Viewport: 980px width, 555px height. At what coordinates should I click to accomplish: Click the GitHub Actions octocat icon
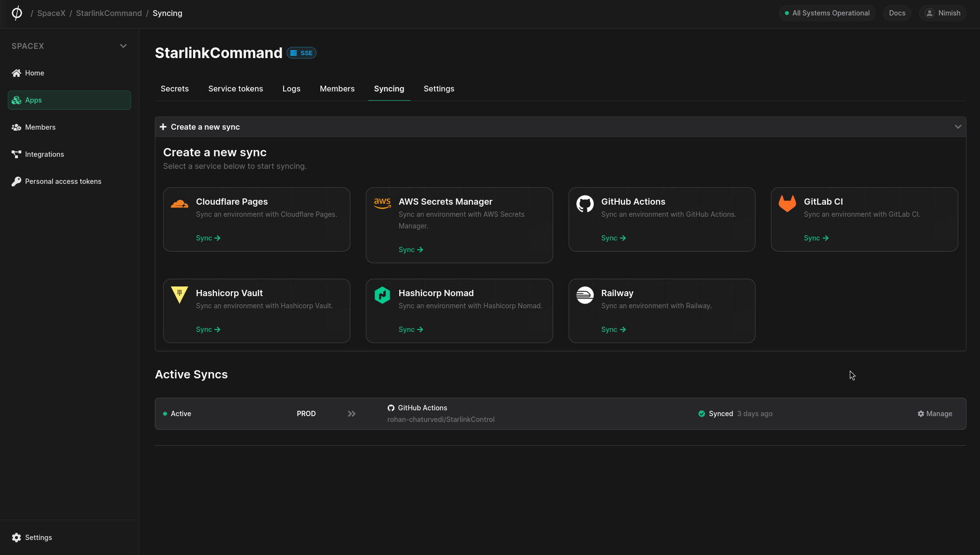click(x=585, y=204)
